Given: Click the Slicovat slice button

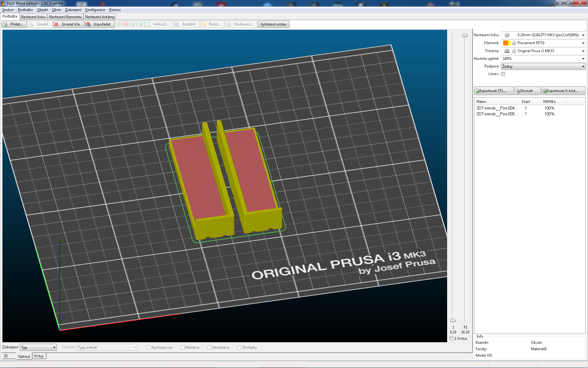Looking at the screenshot, I should point(527,91).
